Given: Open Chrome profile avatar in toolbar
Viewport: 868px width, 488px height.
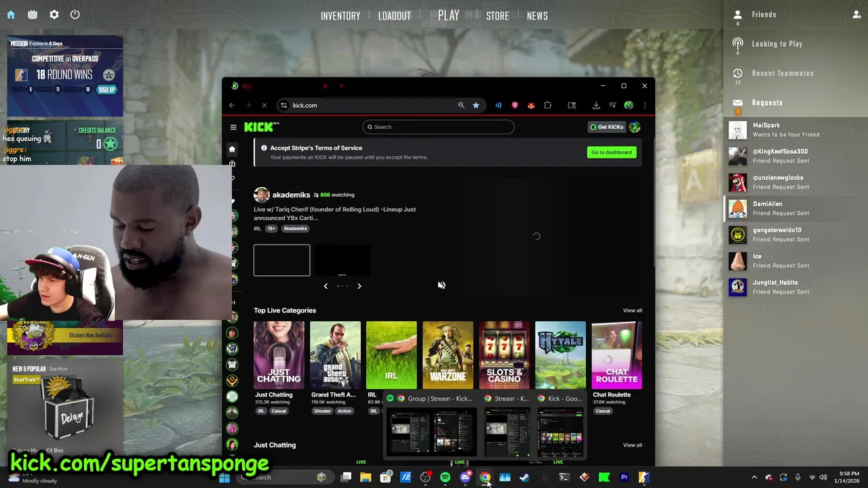Looking at the screenshot, I should (629, 105).
